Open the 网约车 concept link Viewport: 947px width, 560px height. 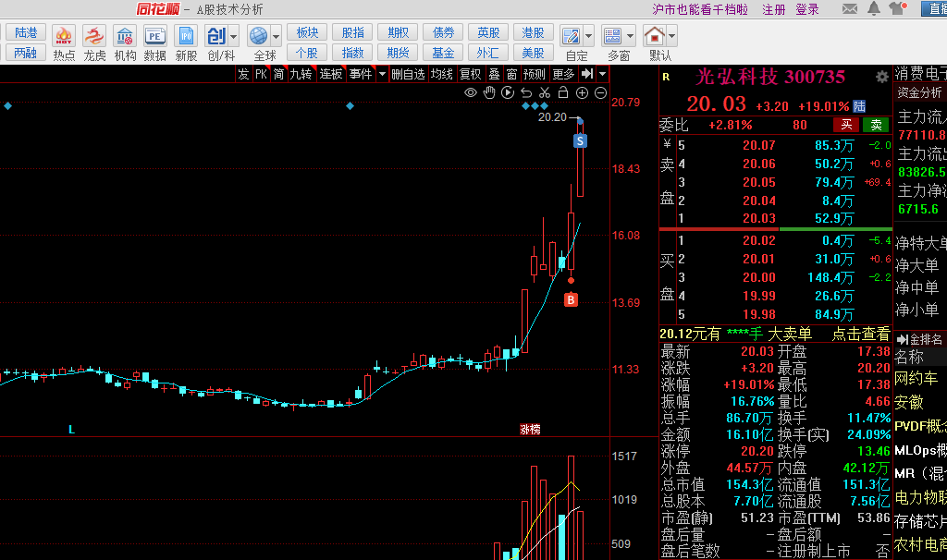pos(916,378)
